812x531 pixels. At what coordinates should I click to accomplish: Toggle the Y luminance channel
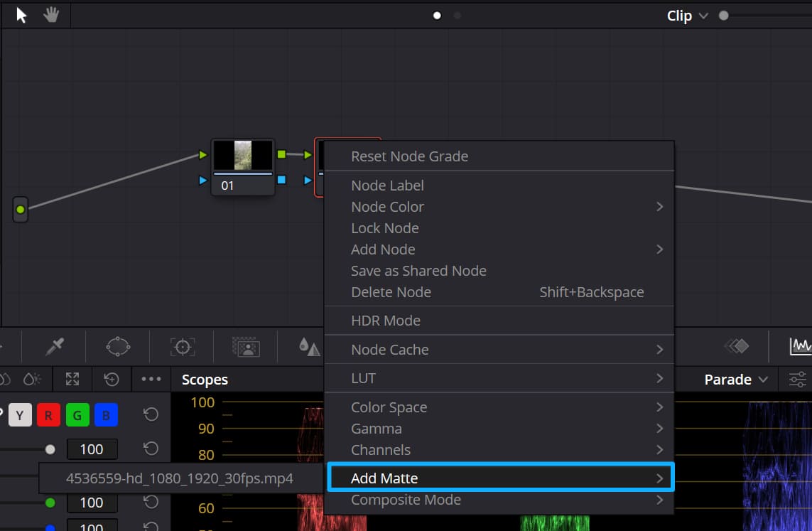[x=19, y=414]
